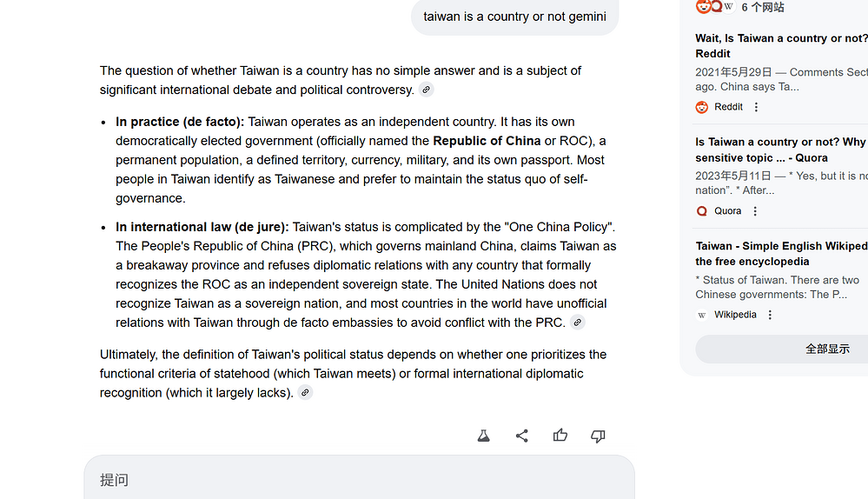868x499 pixels.
Task: Give the answer a thumbs up
Action: tap(560, 436)
